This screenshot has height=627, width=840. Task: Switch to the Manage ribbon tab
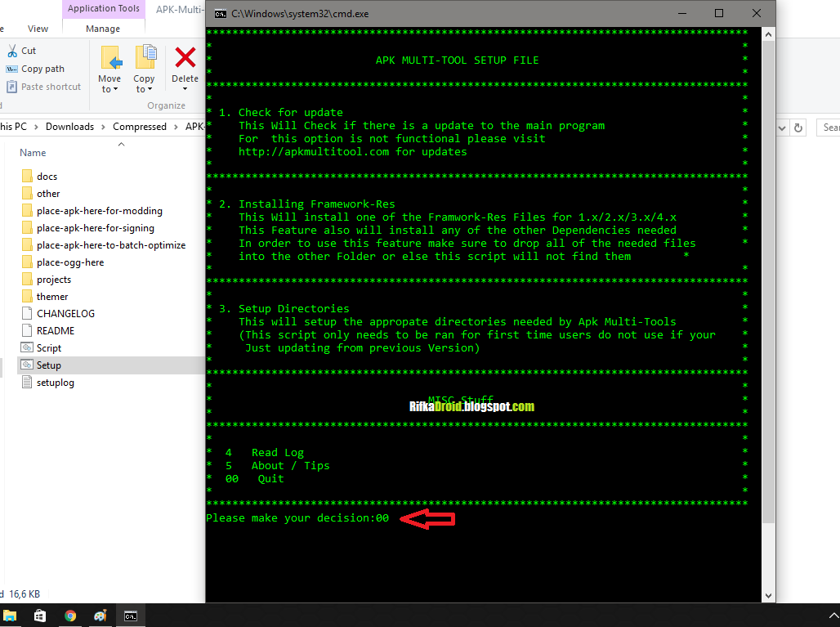tap(103, 29)
